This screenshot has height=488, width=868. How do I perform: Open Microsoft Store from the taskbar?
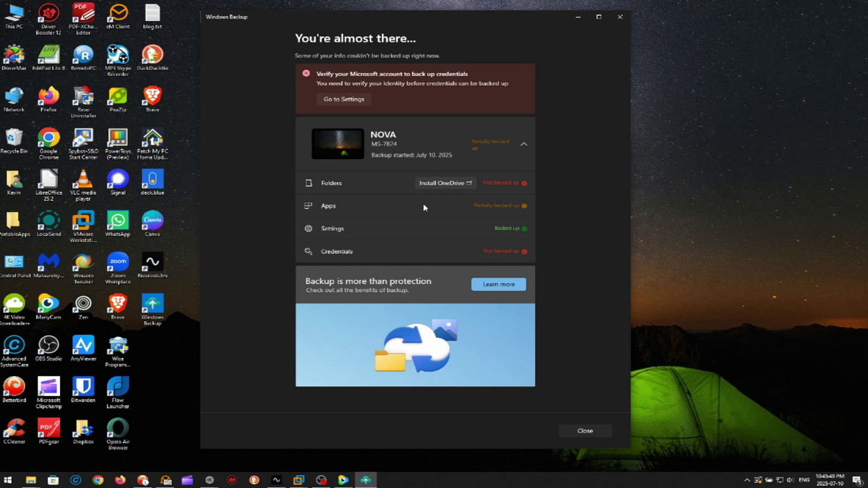point(53,480)
